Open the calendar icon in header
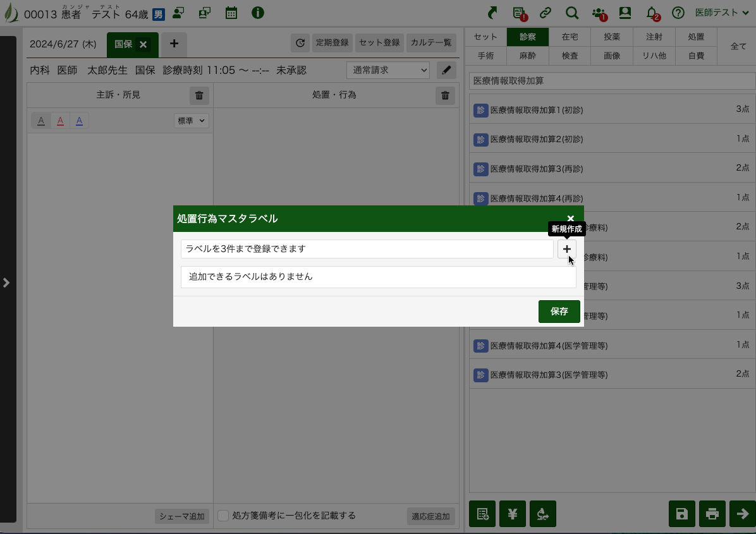Image resolution: width=756 pixels, height=534 pixels. coord(231,13)
